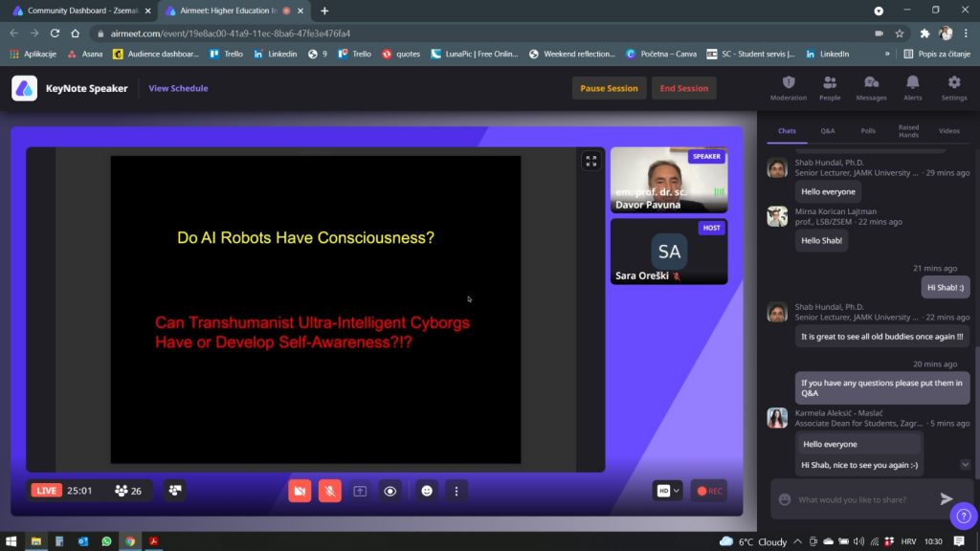Open Windows Start menu
Screen dimensions: 980x551
11,541
